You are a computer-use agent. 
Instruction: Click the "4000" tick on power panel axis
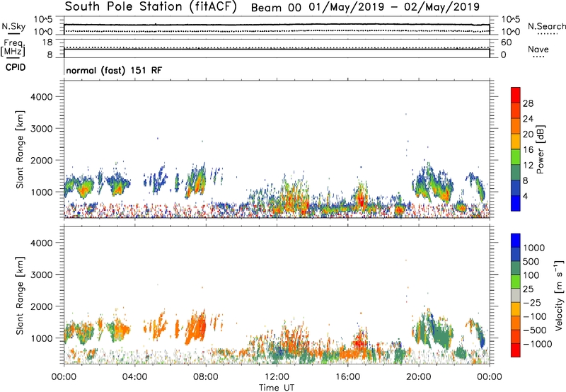click(42, 97)
